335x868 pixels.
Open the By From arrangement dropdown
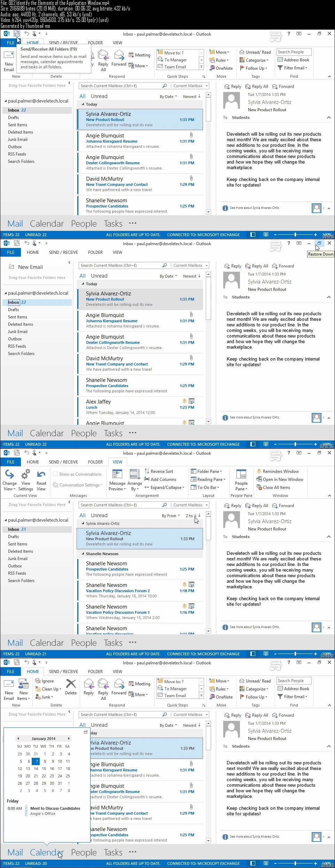tap(171, 515)
